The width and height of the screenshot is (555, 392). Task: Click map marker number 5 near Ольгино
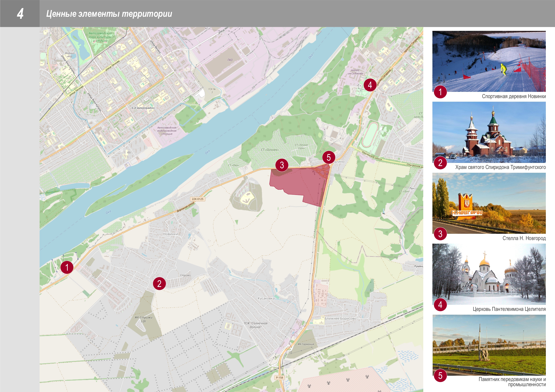[329, 158]
